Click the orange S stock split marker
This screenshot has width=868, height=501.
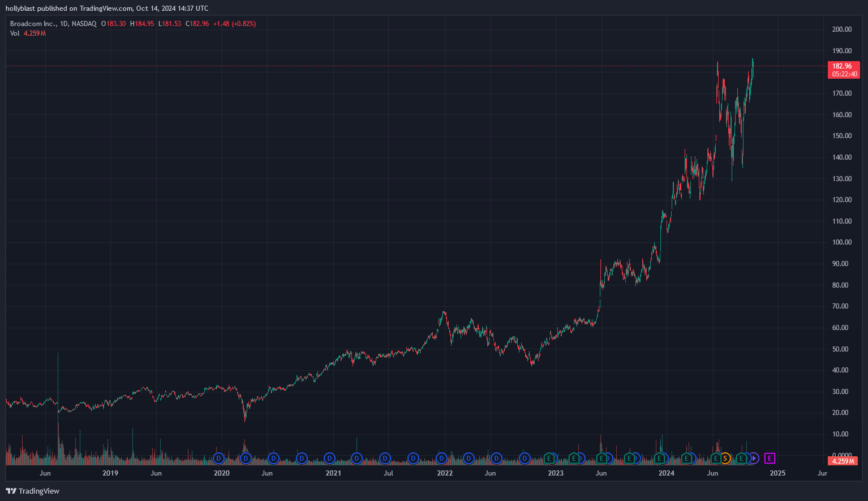point(725,458)
